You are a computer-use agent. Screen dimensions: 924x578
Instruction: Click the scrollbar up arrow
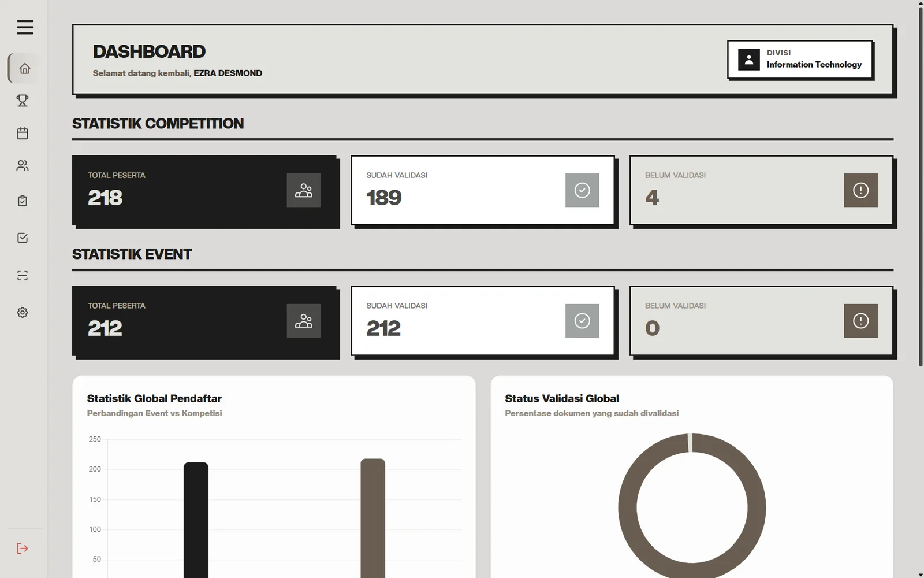921,3
